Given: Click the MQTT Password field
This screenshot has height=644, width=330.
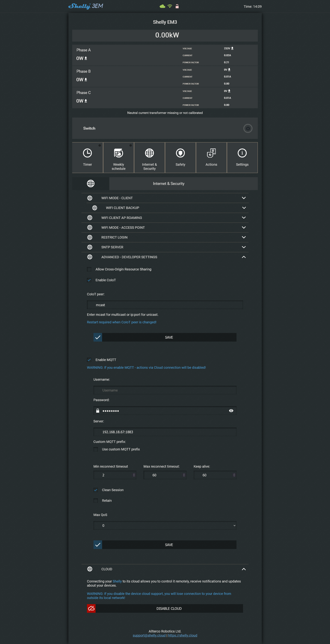Looking at the screenshot, I should click(165, 411).
